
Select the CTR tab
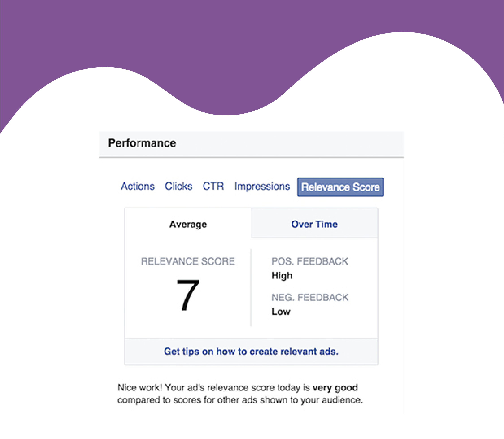click(213, 186)
